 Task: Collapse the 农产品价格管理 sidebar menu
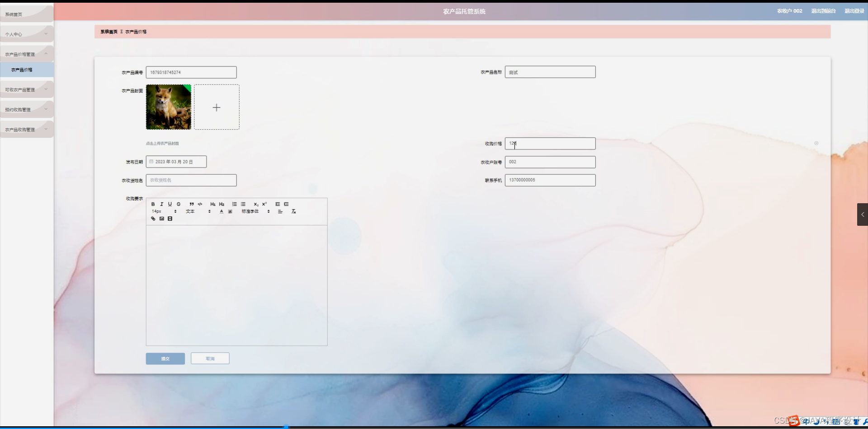(27, 54)
